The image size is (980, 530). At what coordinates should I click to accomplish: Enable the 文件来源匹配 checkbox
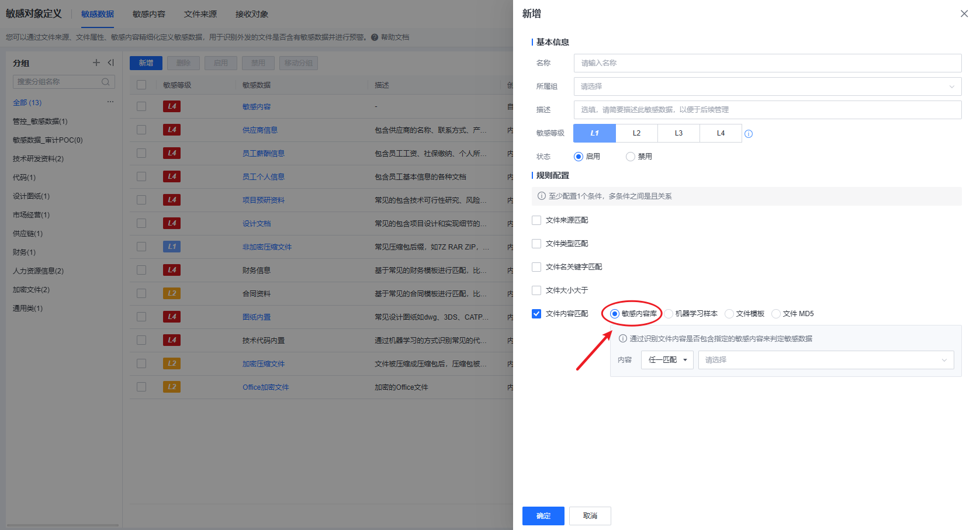pos(536,220)
